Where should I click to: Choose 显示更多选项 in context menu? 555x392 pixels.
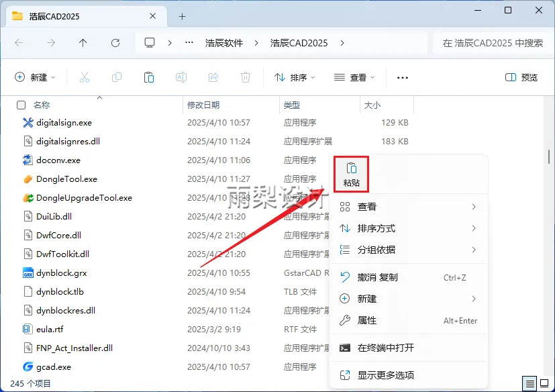coord(409,375)
